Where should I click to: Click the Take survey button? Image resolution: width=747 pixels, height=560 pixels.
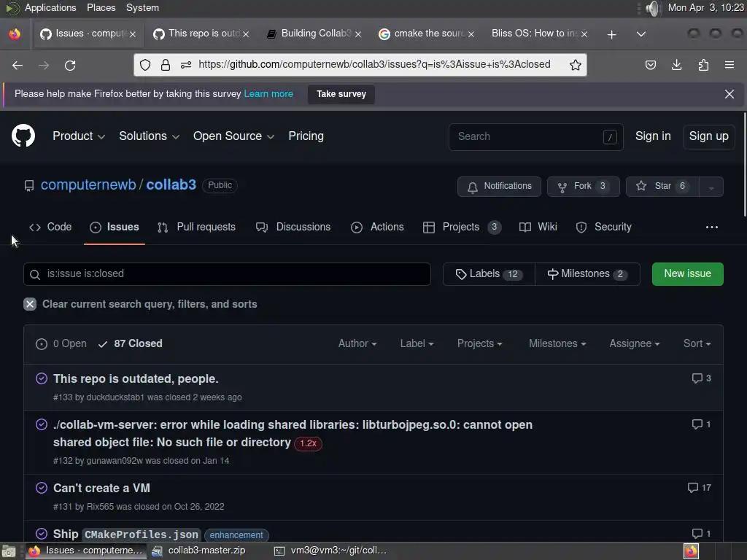[x=341, y=94]
